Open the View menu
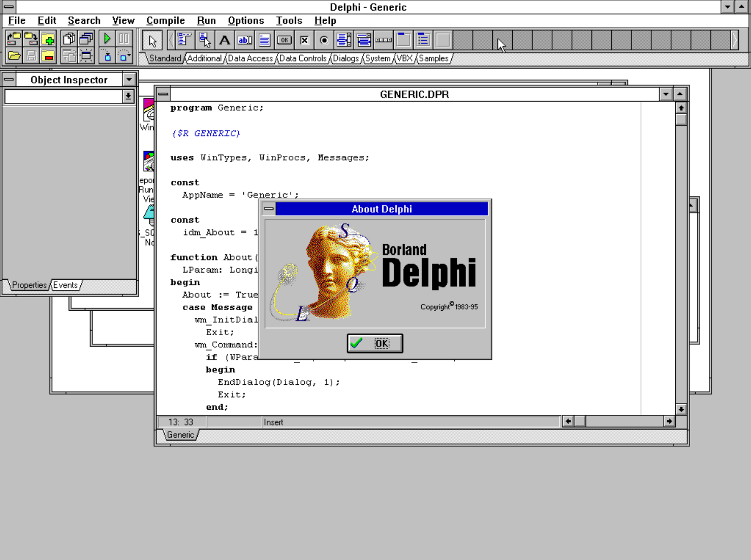Screen dimensions: 751x560 123,21
